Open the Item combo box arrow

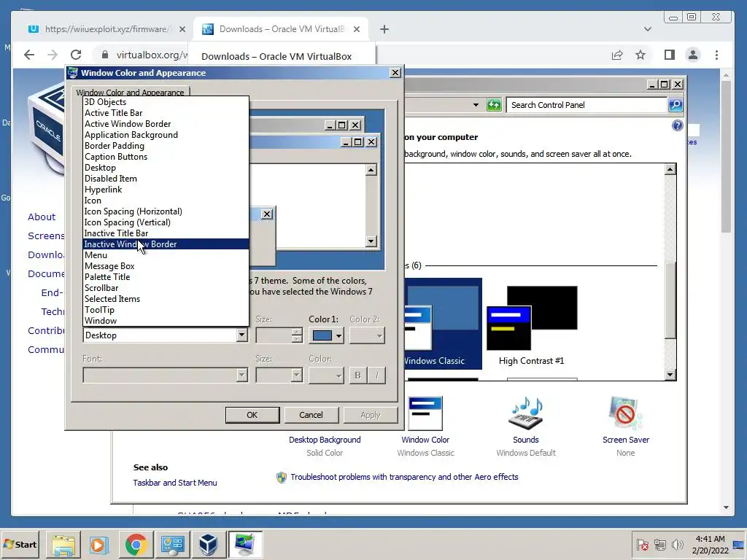(x=241, y=335)
